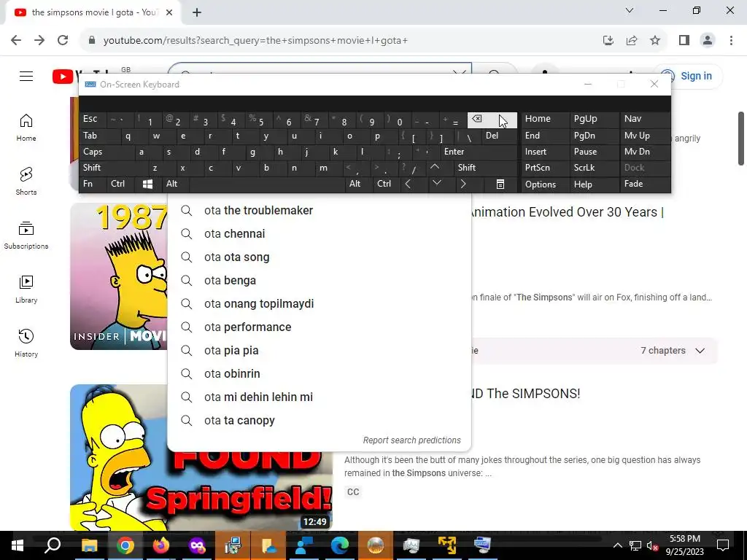This screenshot has height=560, width=747.
Task: Go to Home in YouTube sidebar
Action: tap(26, 128)
